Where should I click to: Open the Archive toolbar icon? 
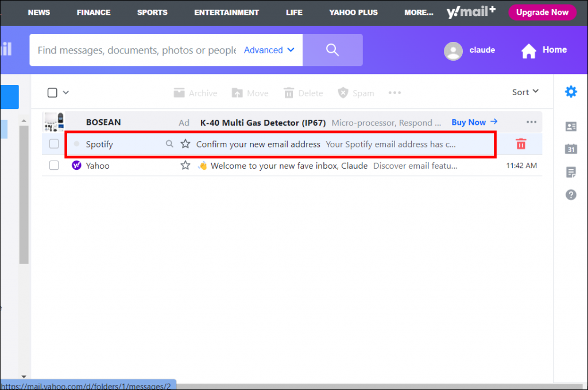195,92
